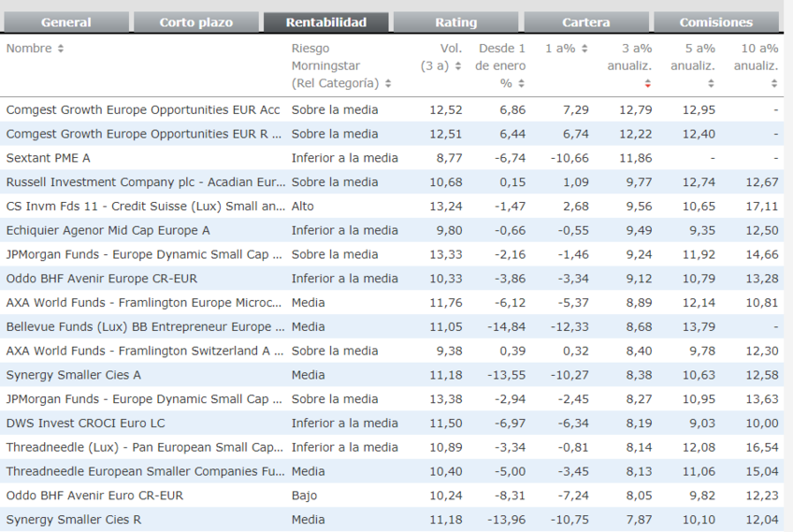Sort by Desde 1 de enero arrows
This screenshot has height=532, width=793.
click(522, 83)
